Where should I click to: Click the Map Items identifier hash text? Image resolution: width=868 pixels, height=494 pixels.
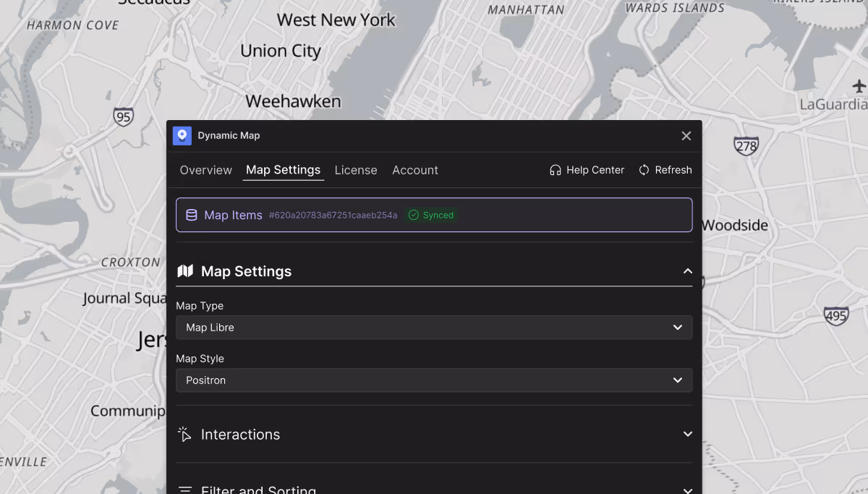[x=332, y=215]
